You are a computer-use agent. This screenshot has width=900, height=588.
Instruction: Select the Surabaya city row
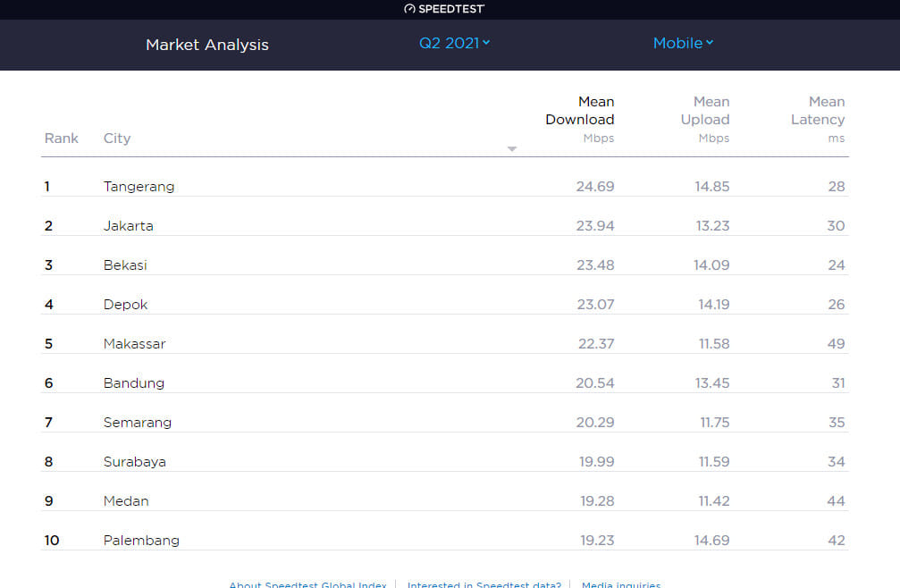pyautogui.click(x=134, y=462)
